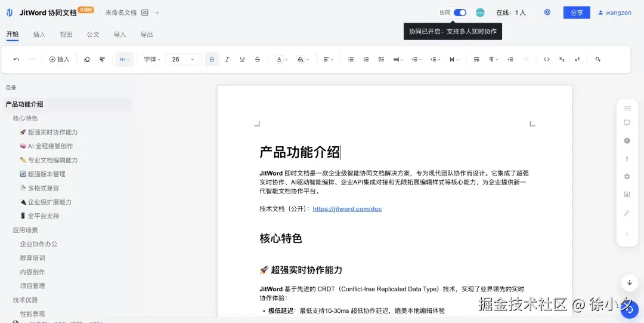Click the teal user avatar
The width and height of the screenshot is (644, 323).
(x=480, y=13)
